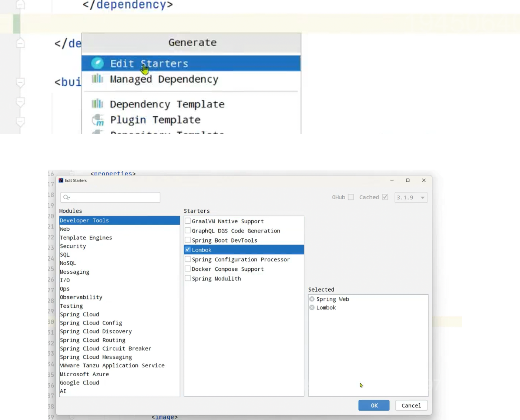Select Spring Cloud Routing module
The height and width of the screenshot is (420, 520).
pyautogui.click(x=120, y=340)
